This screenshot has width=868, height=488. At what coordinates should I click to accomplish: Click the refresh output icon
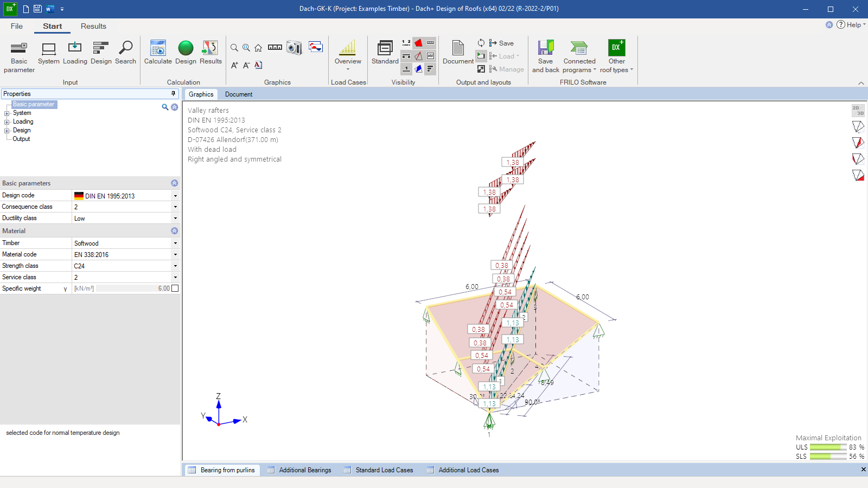point(481,43)
